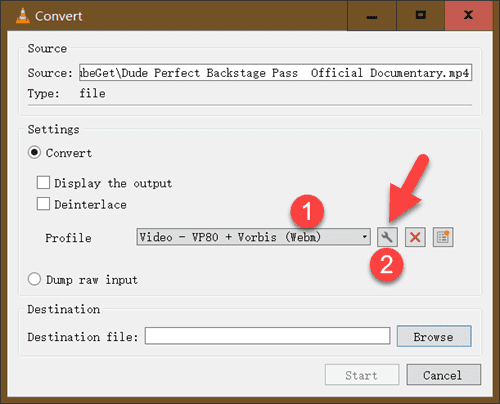This screenshot has width=500, height=404.
Task: Click the Cancel button
Action: point(444,375)
